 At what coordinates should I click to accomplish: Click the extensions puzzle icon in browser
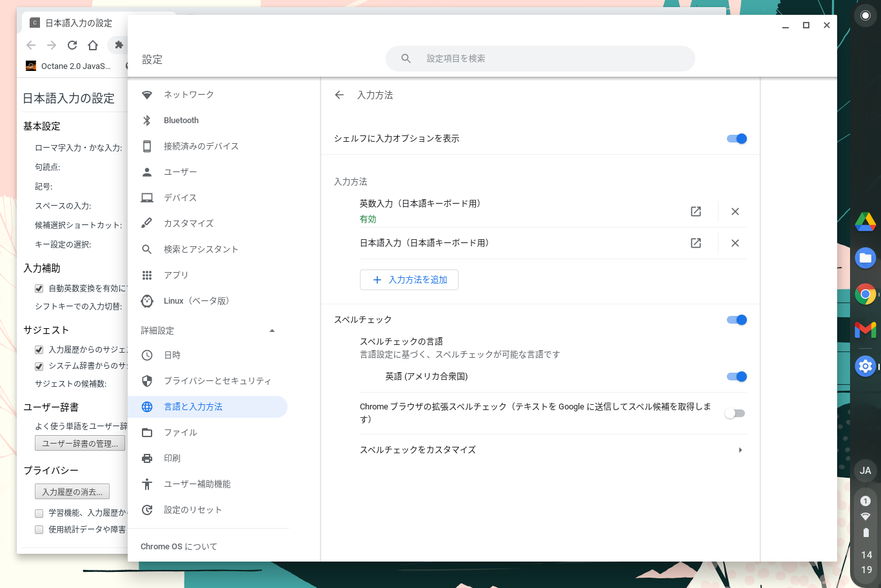(119, 45)
